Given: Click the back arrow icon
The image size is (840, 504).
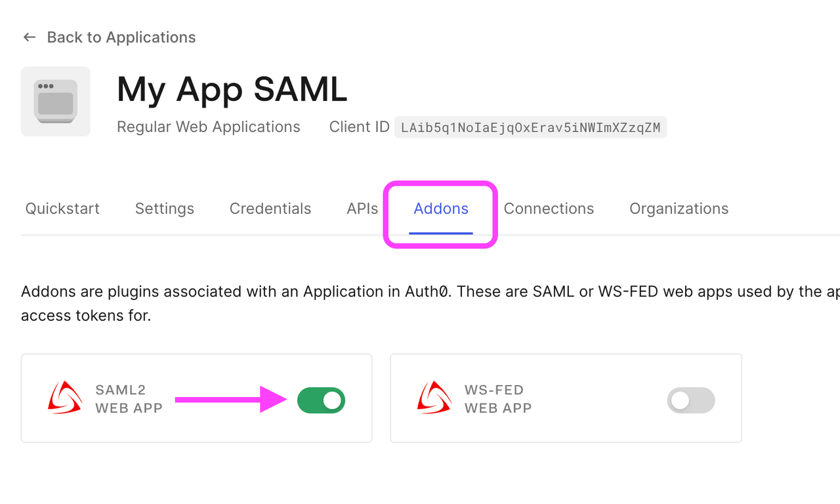Looking at the screenshot, I should pyautogui.click(x=29, y=37).
